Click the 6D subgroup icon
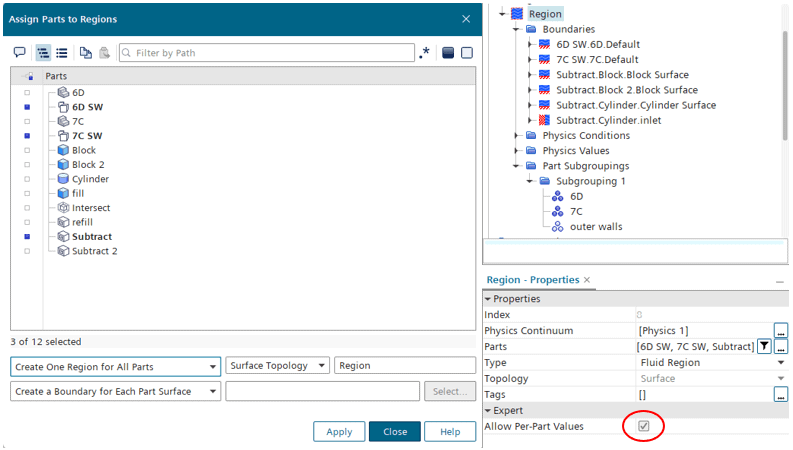This screenshot has width=793, height=450. [x=557, y=196]
